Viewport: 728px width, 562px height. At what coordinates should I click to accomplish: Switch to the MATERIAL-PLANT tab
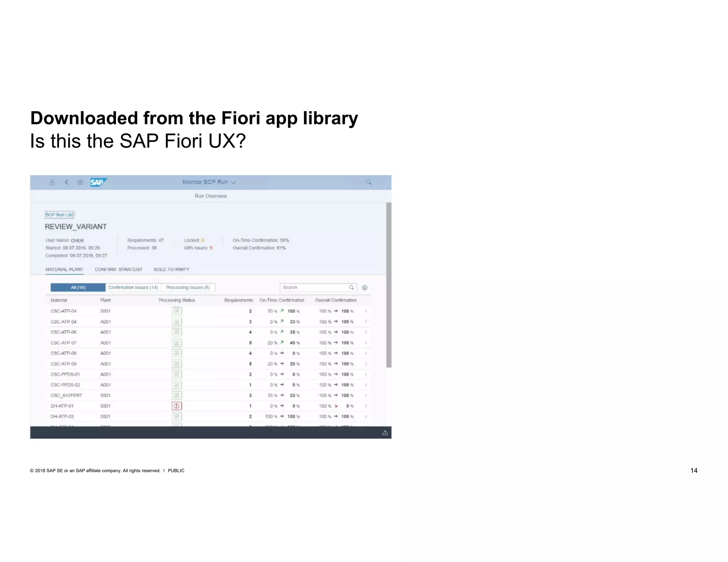(64, 269)
